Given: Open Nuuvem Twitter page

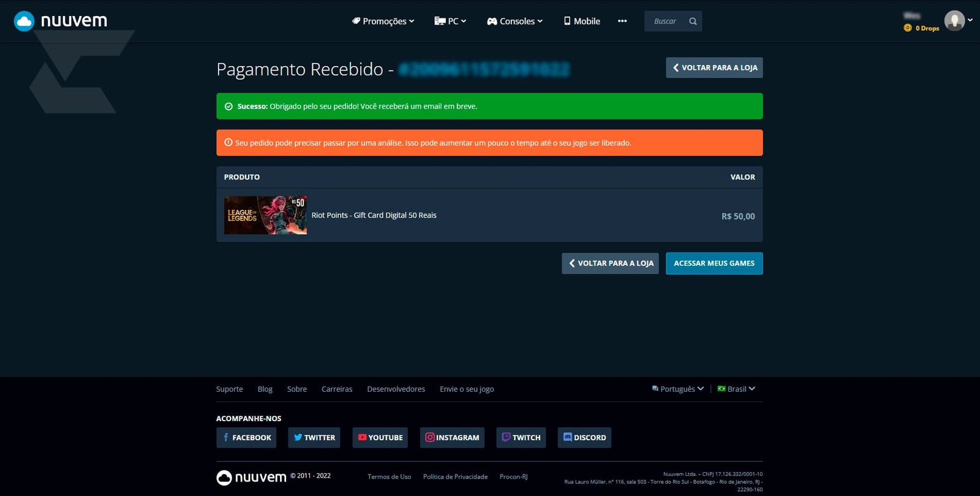Looking at the screenshot, I should click(x=314, y=438).
